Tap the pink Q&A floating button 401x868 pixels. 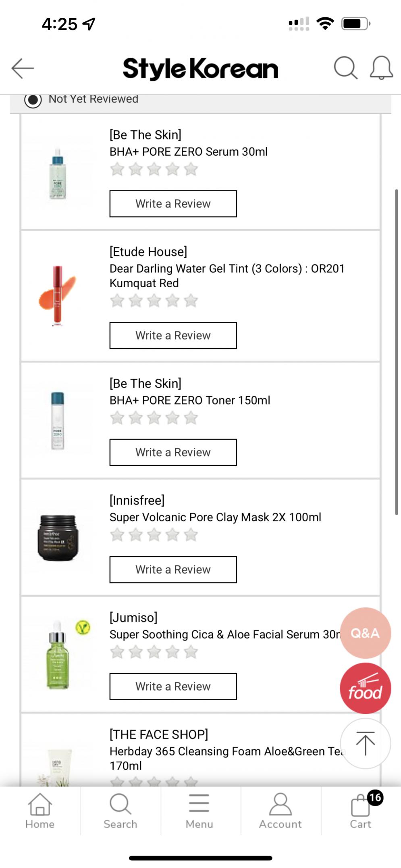click(365, 633)
